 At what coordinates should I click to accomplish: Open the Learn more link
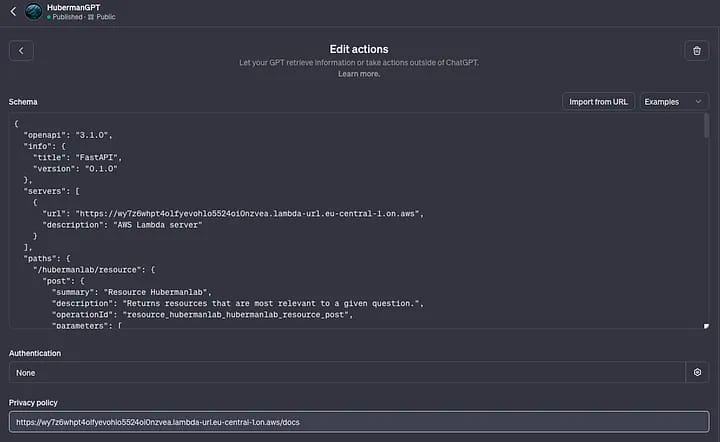[359, 74]
